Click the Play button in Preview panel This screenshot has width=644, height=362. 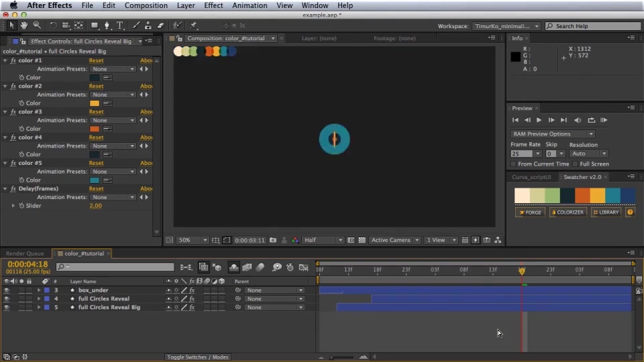coord(539,120)
